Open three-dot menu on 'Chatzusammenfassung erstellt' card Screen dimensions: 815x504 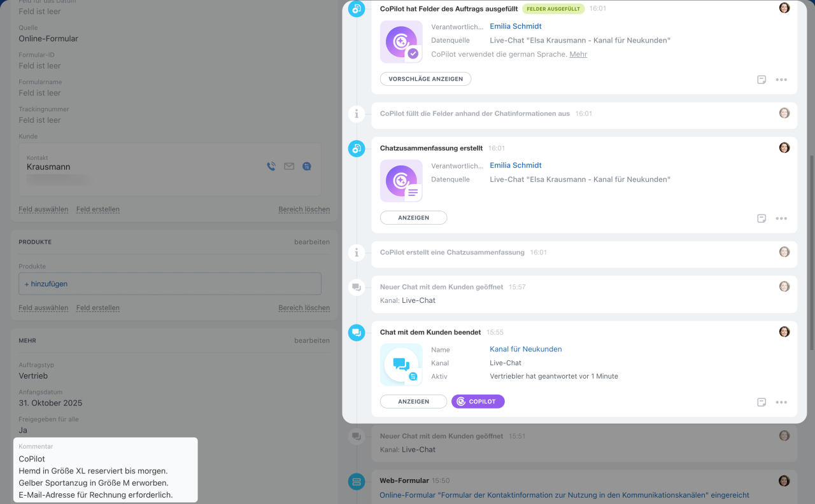click(781, 218)
